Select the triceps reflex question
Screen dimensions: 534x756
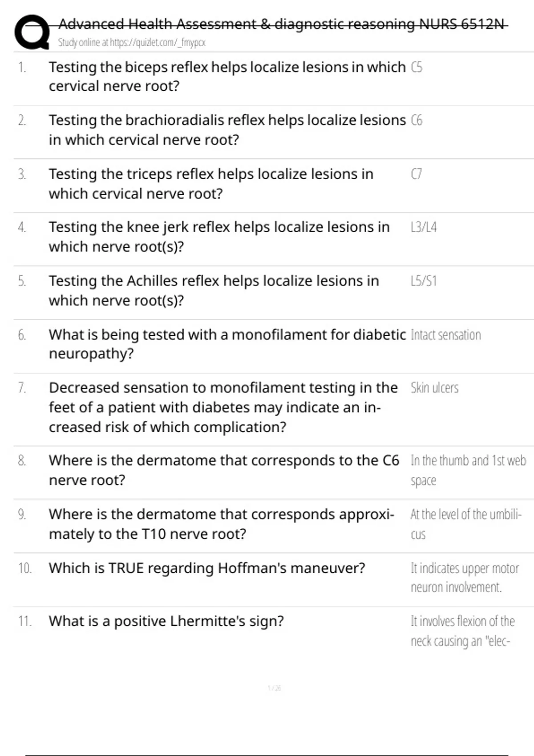click(211, 184)
